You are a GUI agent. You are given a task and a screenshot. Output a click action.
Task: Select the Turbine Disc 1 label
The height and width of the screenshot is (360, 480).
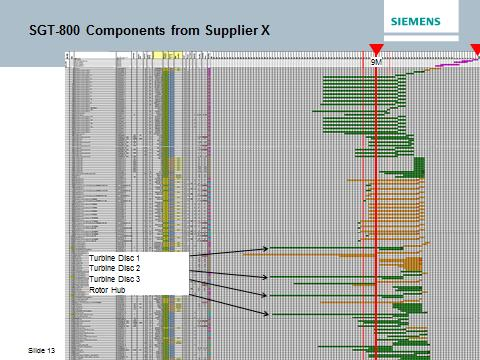click(114, 258)
